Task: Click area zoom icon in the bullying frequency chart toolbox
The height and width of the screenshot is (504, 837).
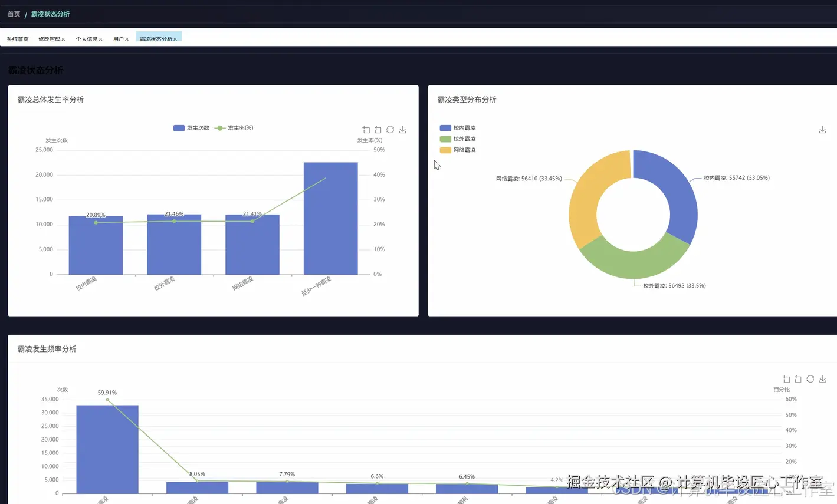Action: [x=786, y=379]
